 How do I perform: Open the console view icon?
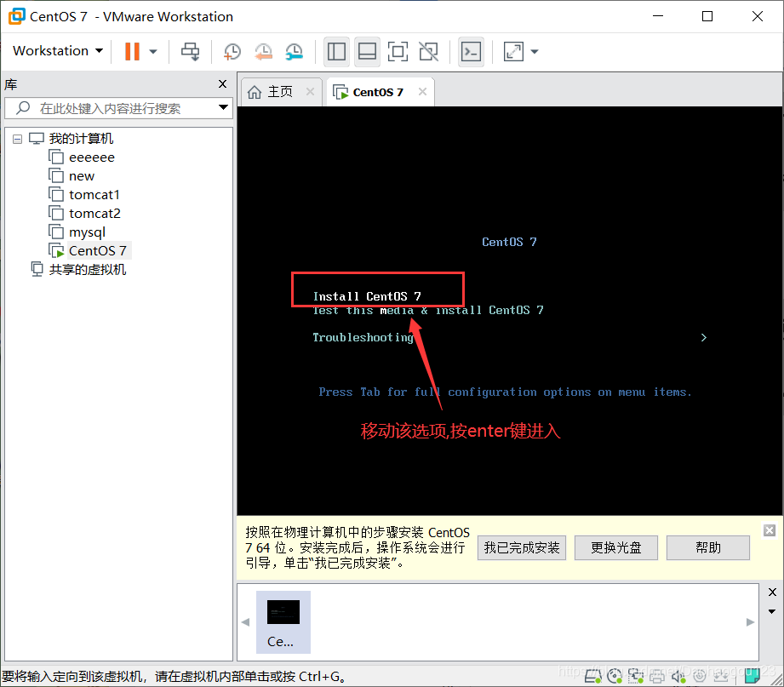coord(471,51)
